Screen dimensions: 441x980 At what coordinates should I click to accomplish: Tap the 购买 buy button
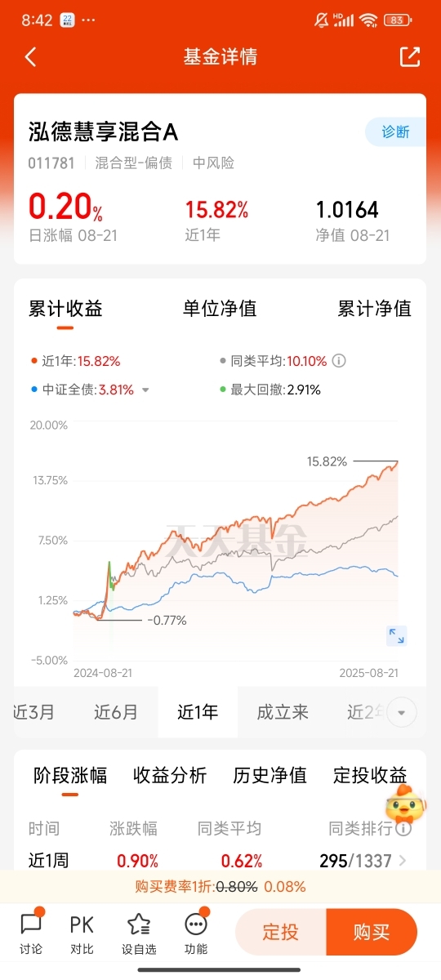372,932
